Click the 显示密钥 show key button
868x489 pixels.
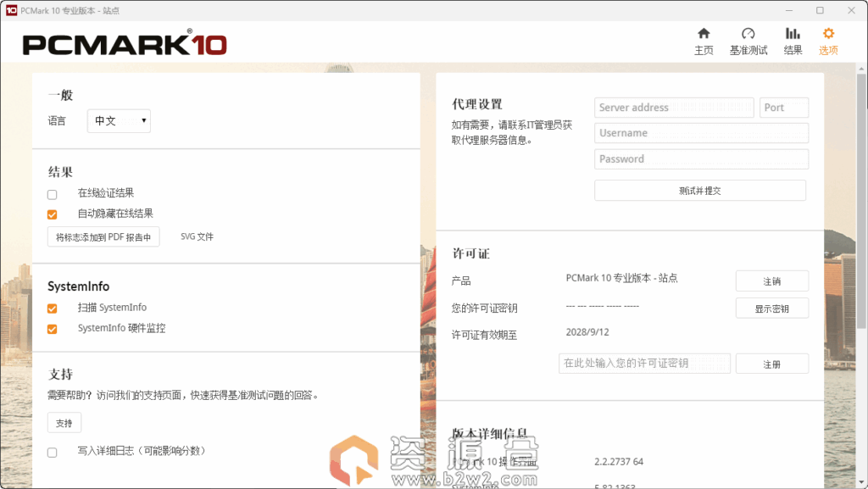click(771, 308)
